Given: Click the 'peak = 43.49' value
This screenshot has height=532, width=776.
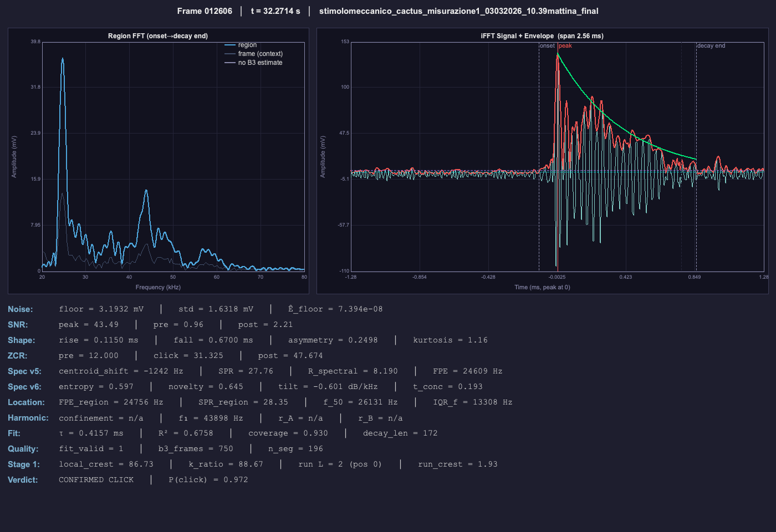Looking at the screenshot, I should [x=89, y=325].
